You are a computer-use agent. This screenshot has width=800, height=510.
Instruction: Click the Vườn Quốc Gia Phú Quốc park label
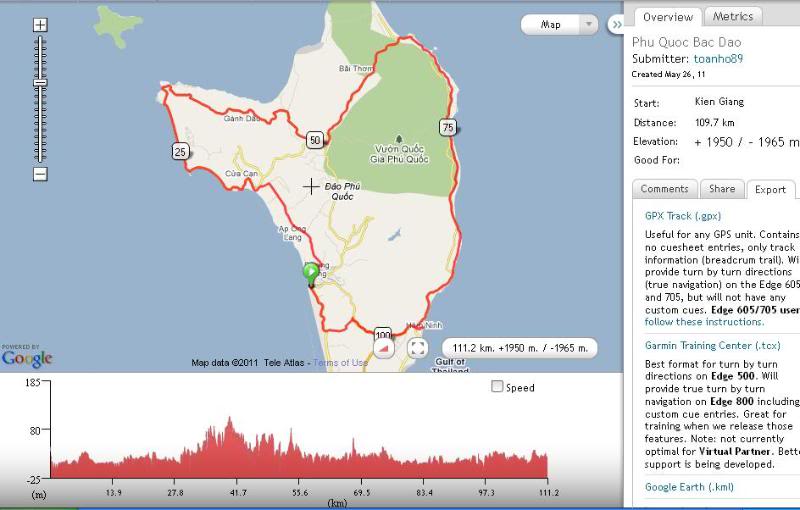pyautogui.click(x=399, y=154)
